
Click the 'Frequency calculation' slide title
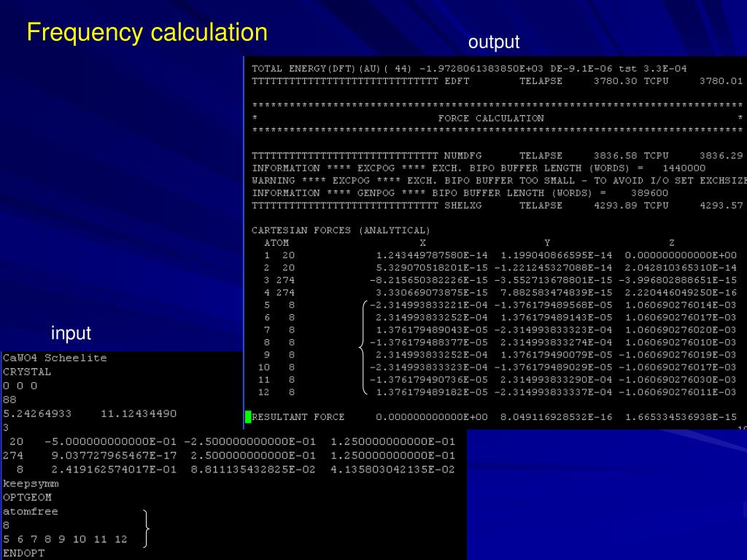point(147,32)
